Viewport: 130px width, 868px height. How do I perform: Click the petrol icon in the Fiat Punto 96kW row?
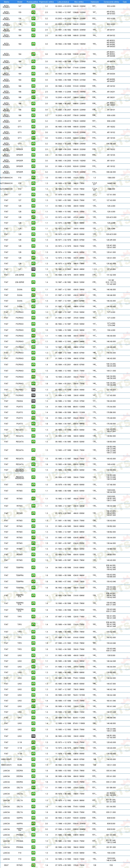click(x=33, y=412)
